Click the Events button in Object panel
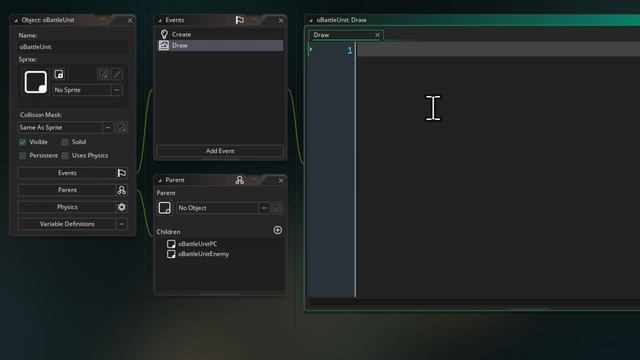 (x=67, y=173)
